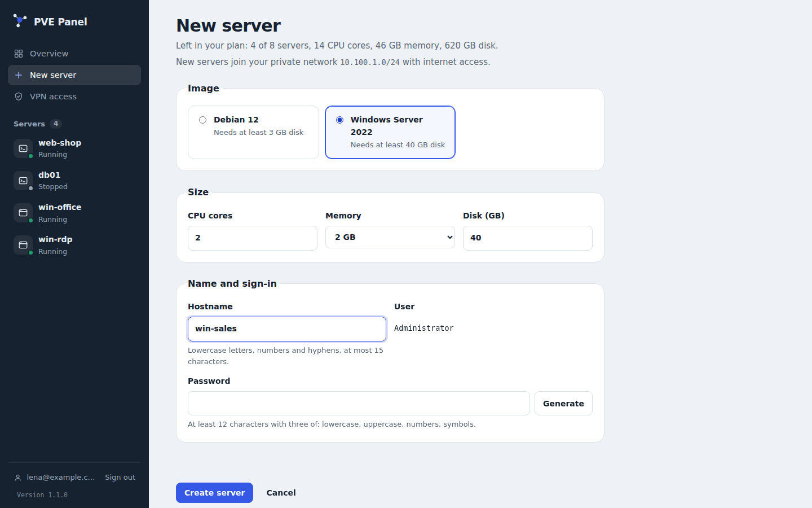812x508 pixels.
Task: Select the Windows Server 2022 radio button
Action: pyautogui.click(x=339, y=120)
